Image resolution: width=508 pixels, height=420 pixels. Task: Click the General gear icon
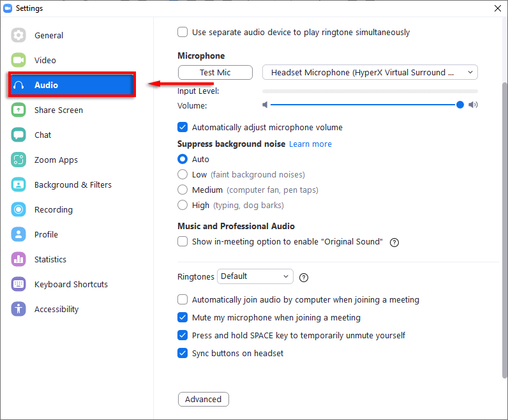click(19, 35)
